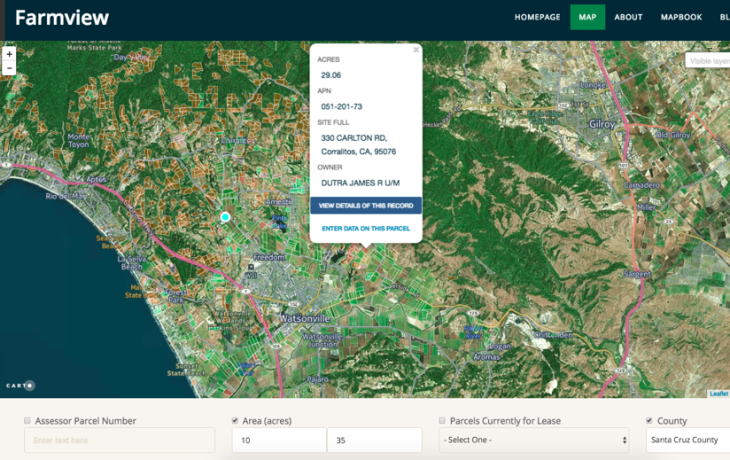The width and height of the screenshot is (730, 460).
Task: Close the parcel info popup
Action: coord(416,50)
